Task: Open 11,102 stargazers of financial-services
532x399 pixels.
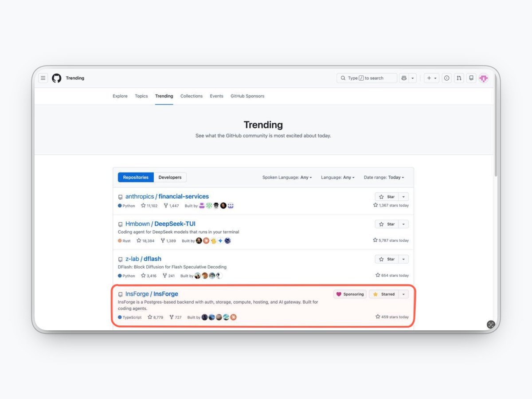Action: pos(149,206)
